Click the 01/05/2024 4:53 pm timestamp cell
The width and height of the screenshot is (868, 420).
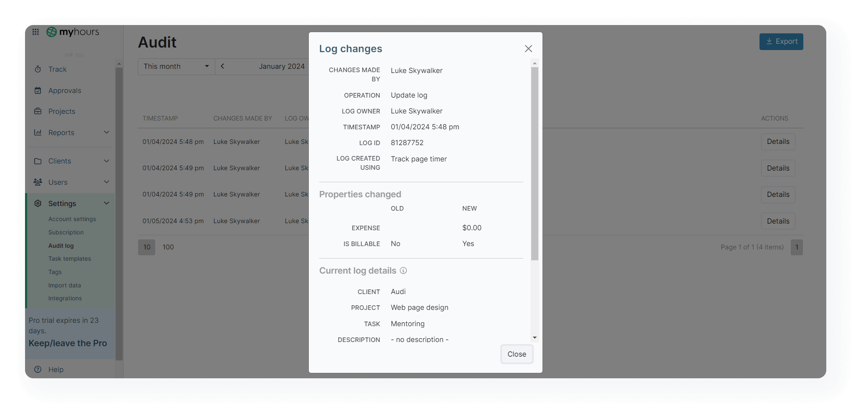(173, 221)
